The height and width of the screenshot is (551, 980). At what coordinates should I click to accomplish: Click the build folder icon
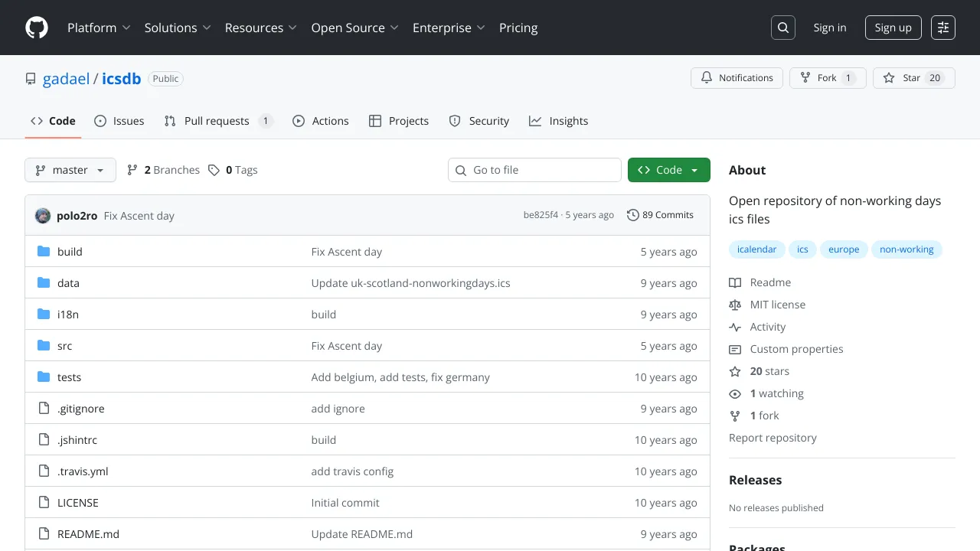(x=44, y=251)
